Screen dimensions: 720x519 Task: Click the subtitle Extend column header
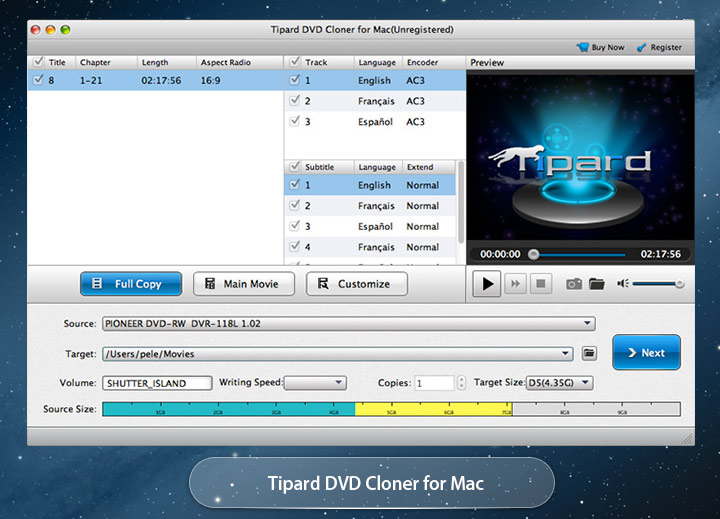[429, 167]
